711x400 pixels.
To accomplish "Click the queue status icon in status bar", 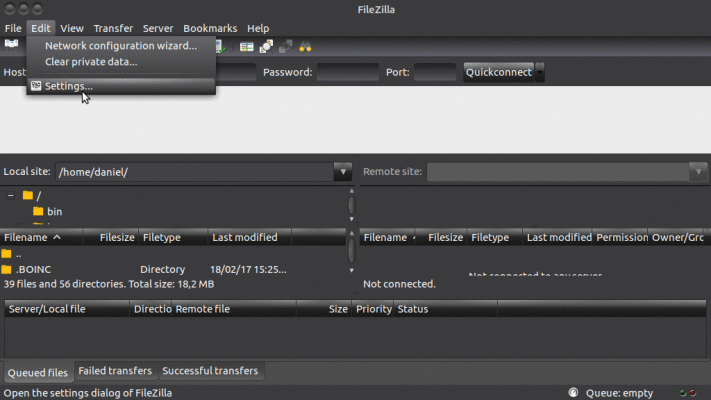I will coord(573,393).
